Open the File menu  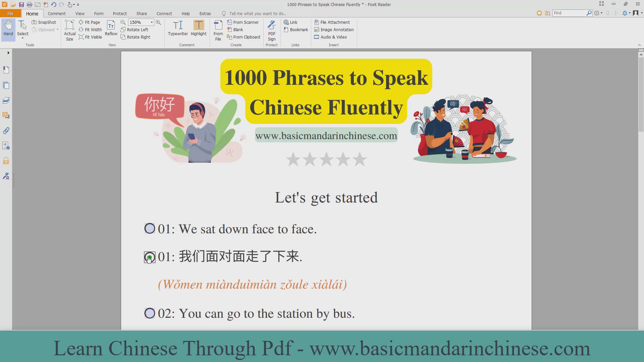point(10,14)
